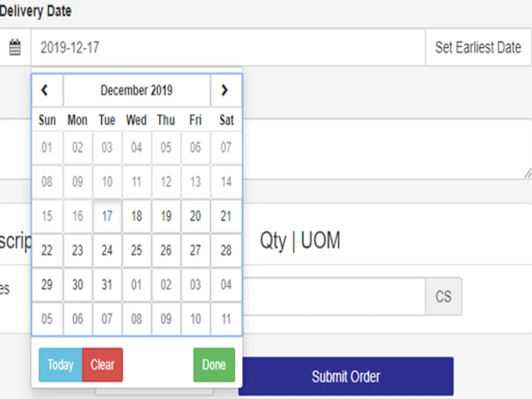The image size is (532, 399).
Task: Submit the order
Action: 346,376
